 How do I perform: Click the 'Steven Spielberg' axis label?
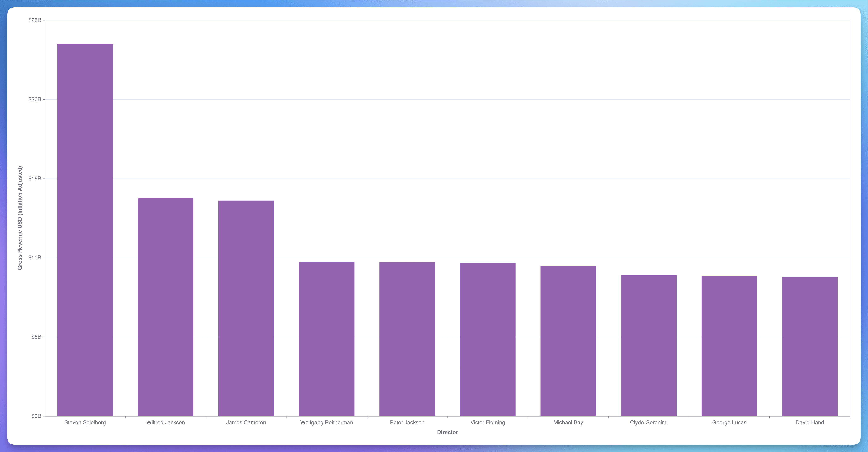85,423
